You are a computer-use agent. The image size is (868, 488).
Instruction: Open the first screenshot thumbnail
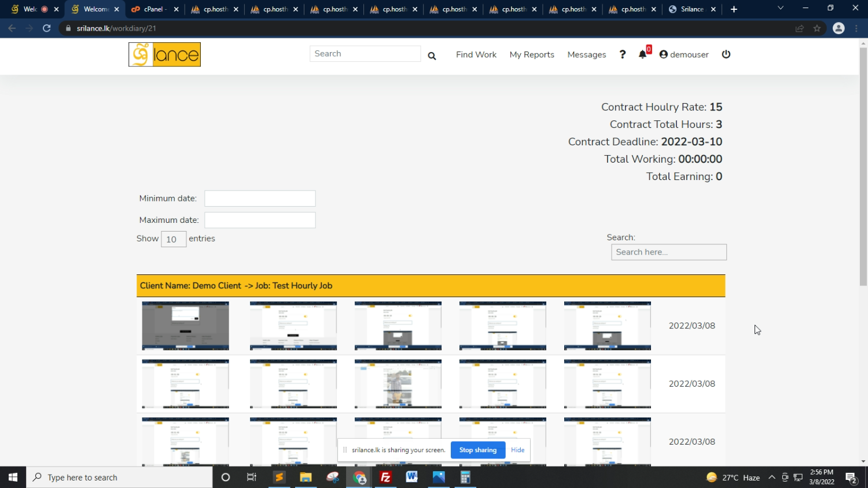(x=185, y=325)
